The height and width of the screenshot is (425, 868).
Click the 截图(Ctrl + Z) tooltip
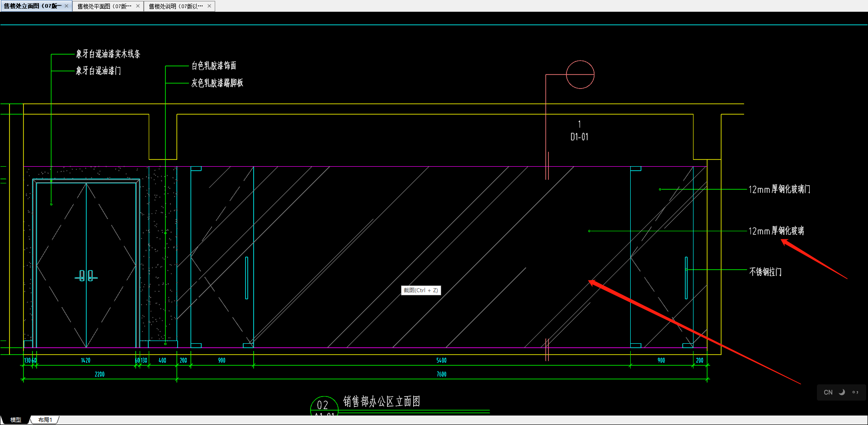click(x=421, y=290)
